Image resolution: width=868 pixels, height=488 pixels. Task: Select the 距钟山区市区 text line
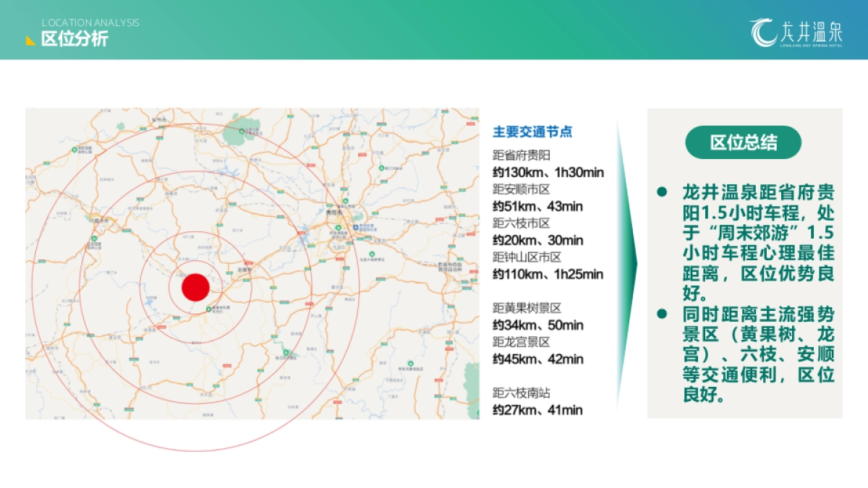pos(527,257)
